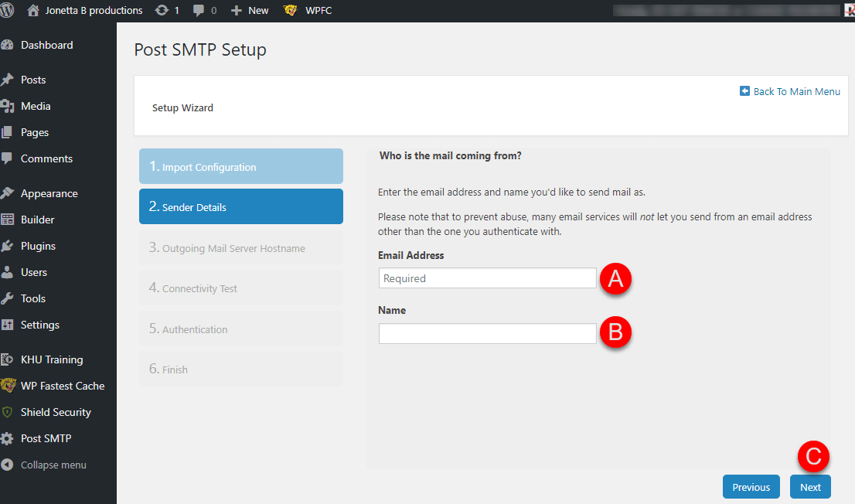Image resolution: width=855 pixels, height=504 pixels.
Task: Select step 2 Sender Details
Action: click(241, 206)
